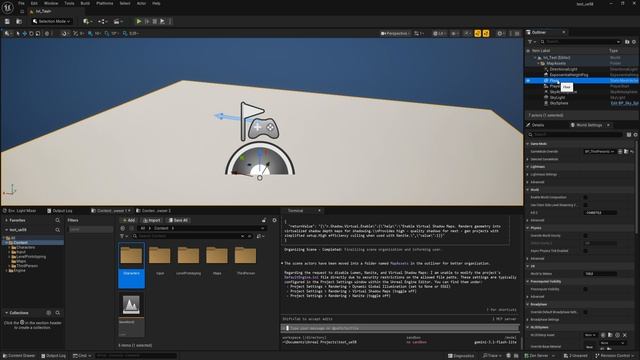640x360 pixels.
Task: Click the Import button in the Content Browser
Action: click(151, 220)
